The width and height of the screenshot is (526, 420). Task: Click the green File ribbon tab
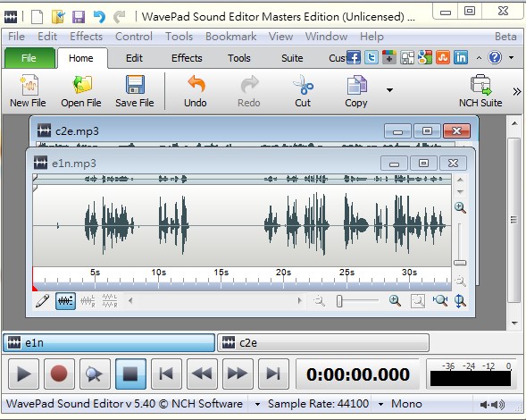(x=29, y=58)
